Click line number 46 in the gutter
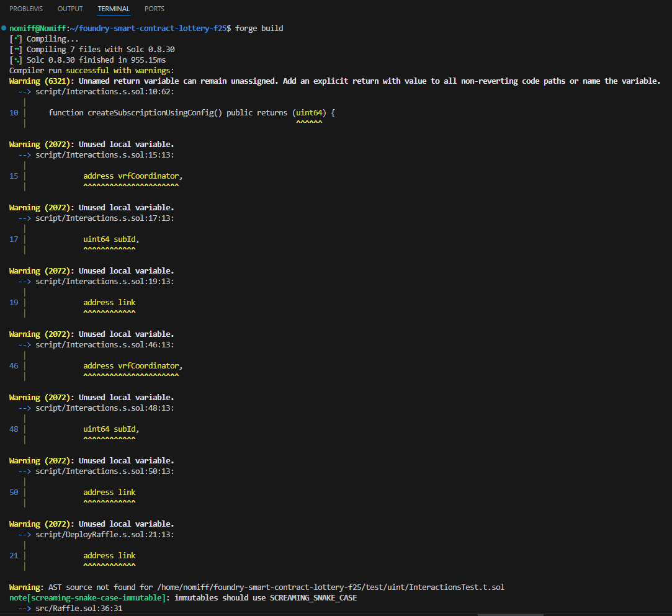The image size is (672, 616). tap(14, 366)
